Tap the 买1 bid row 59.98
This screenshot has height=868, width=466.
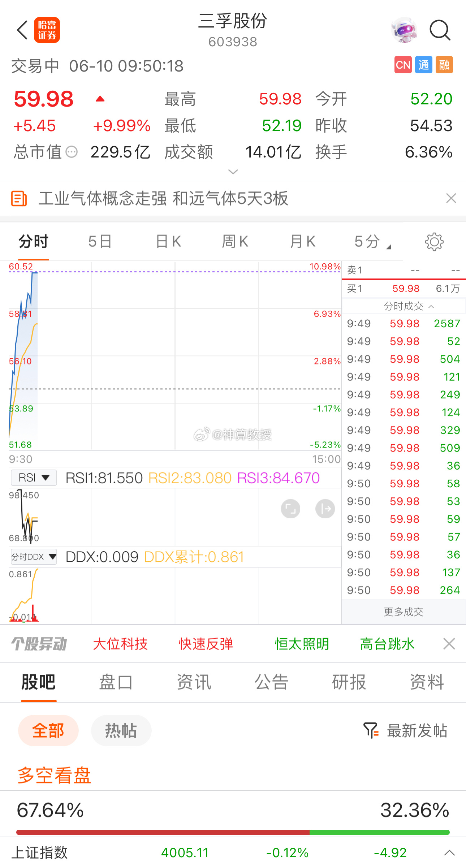tap(404, 289)
